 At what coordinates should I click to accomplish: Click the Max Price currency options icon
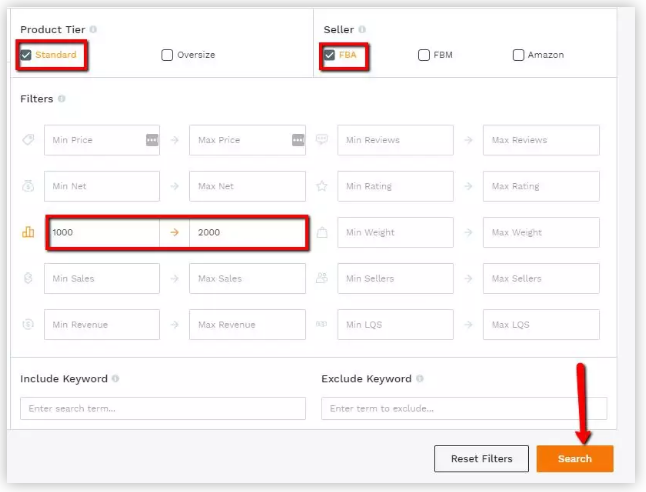[x=298, y=140]
